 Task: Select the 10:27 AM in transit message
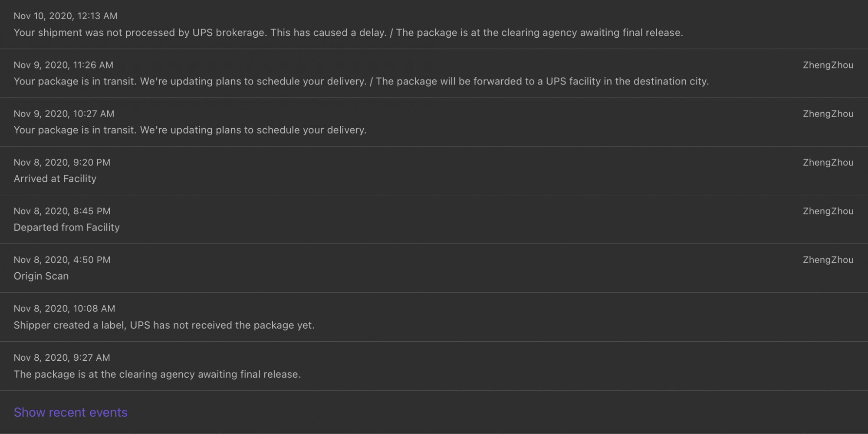coord(190,130)
